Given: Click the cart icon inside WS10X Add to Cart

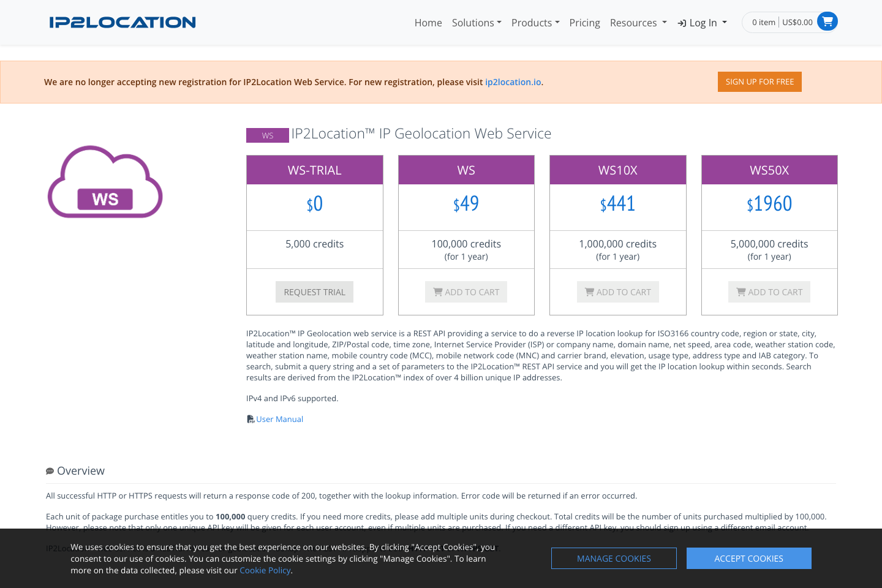Looking at the screenshot, I should [x=590, y=292].
